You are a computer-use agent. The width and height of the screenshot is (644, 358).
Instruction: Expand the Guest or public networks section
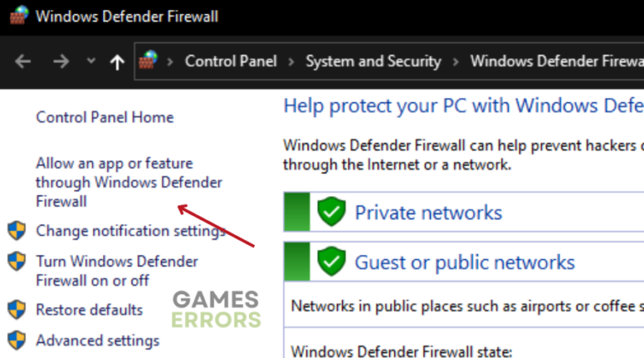point(465,262)
